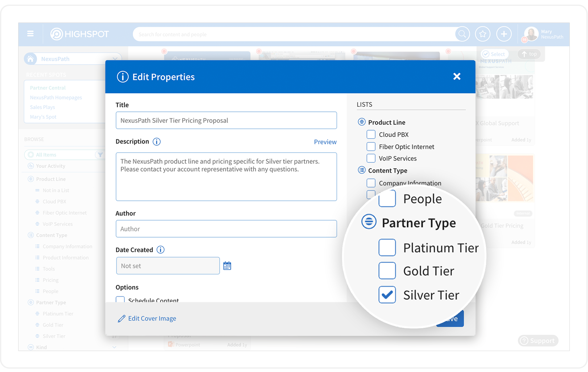588x372 pixels.
Task: Click the Description info icon
Action: coord(156,142)
